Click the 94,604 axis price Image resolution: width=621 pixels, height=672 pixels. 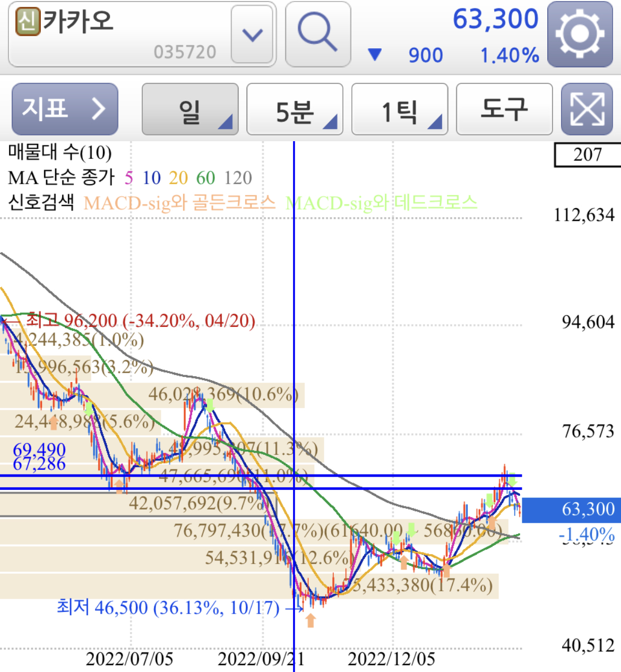(588, 322)
